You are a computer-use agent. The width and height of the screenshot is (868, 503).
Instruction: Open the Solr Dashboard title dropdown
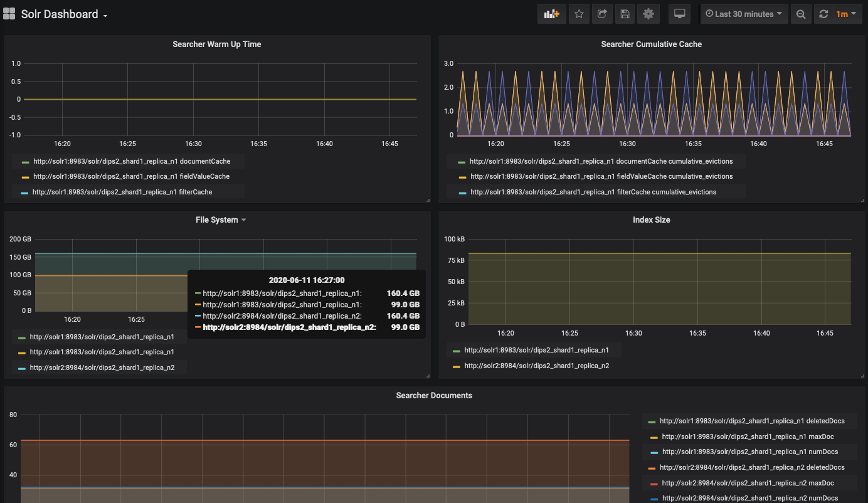point(64,14)
